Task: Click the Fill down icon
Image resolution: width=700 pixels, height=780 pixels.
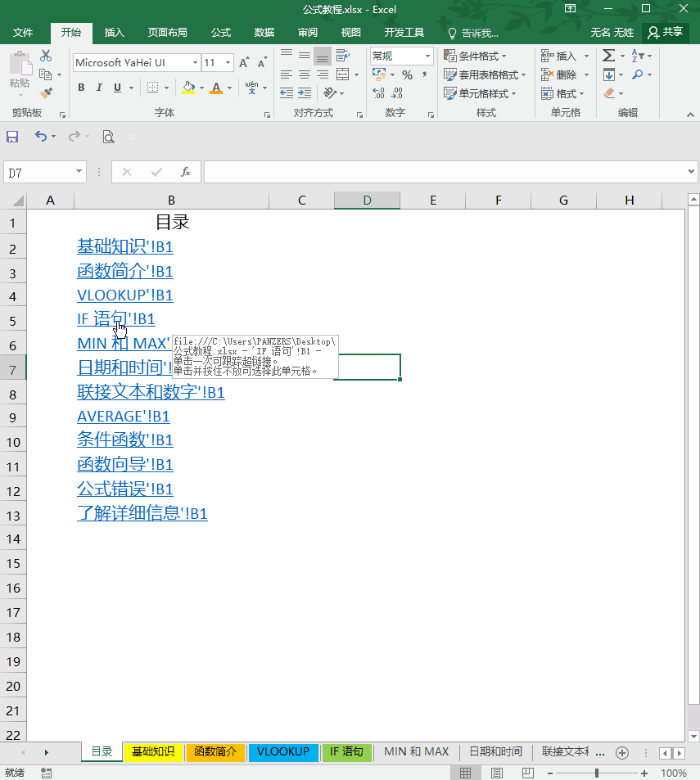Action: point(609,74)
